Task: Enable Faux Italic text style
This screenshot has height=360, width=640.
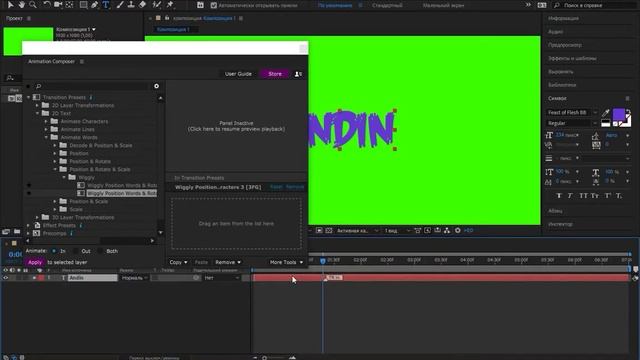Action: [570, 196]
